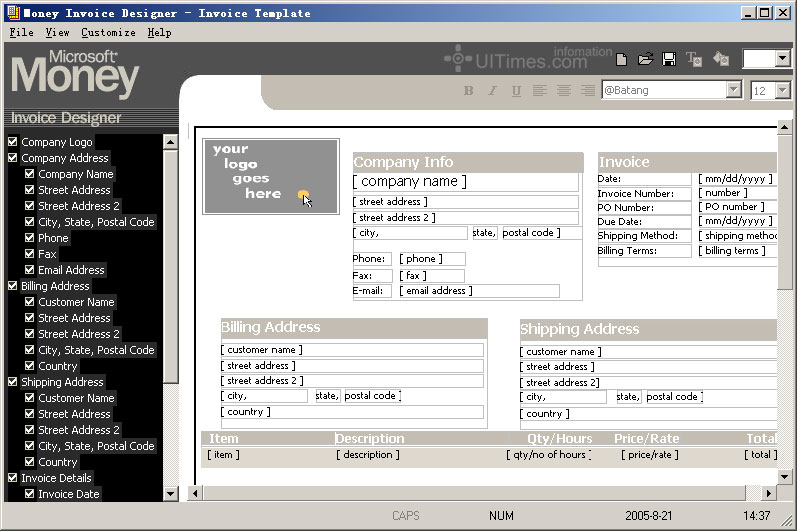Click the element list vertical scrollbar thumb
797x531 pixels.
click(170, 266)
